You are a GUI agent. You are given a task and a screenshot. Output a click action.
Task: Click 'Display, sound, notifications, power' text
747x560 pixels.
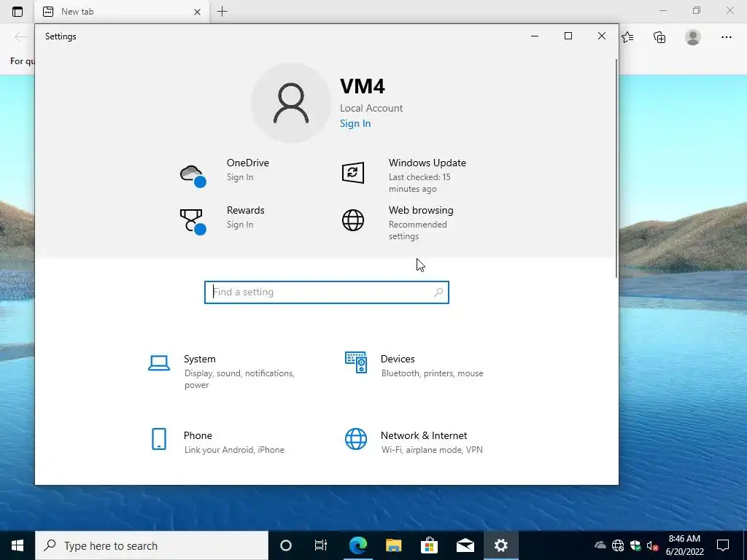click(239, 379)
